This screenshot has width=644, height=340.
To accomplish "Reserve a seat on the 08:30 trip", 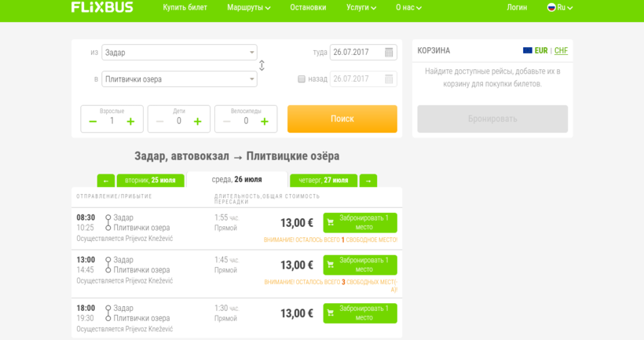I will [360, 223].
